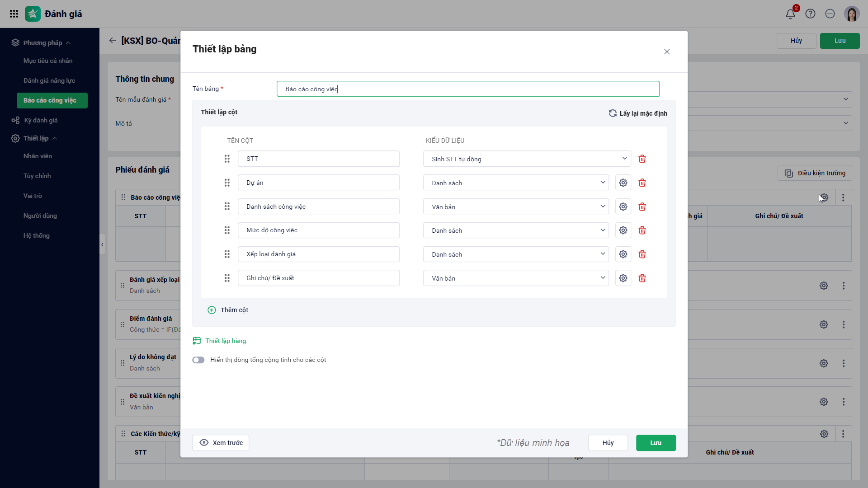Viewport: 868px width, 488px height.
Task: Open settings gear for Xếp loại đánh giá
Action: coord(623,254)
